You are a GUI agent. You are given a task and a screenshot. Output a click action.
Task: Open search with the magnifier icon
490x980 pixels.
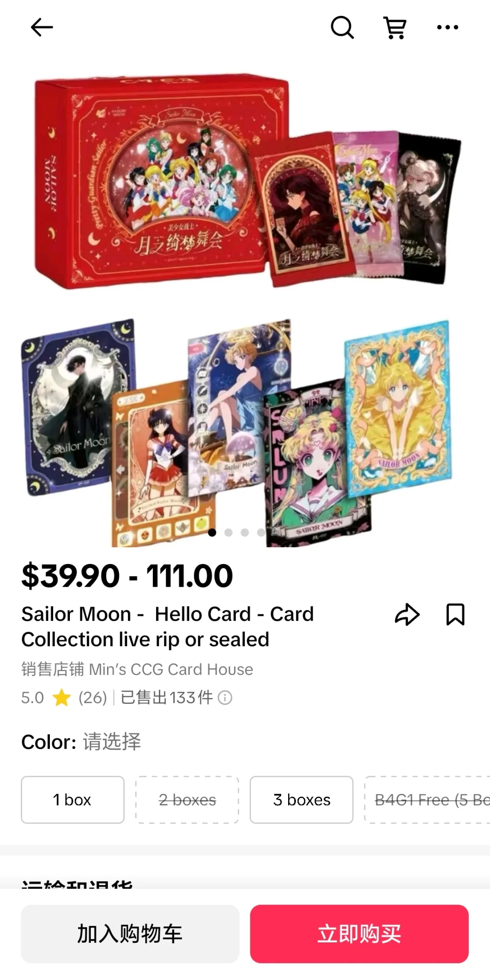[342, 27]
